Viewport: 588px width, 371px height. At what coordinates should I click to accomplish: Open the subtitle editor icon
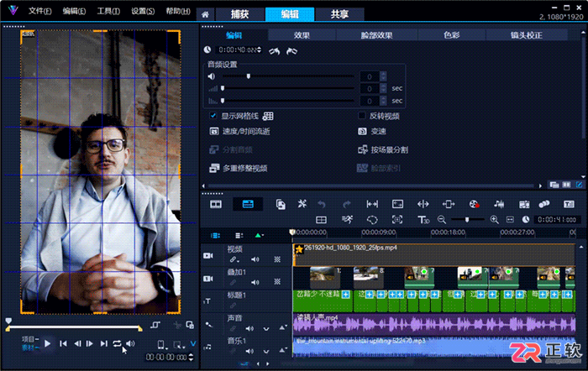tap(569, 204)
